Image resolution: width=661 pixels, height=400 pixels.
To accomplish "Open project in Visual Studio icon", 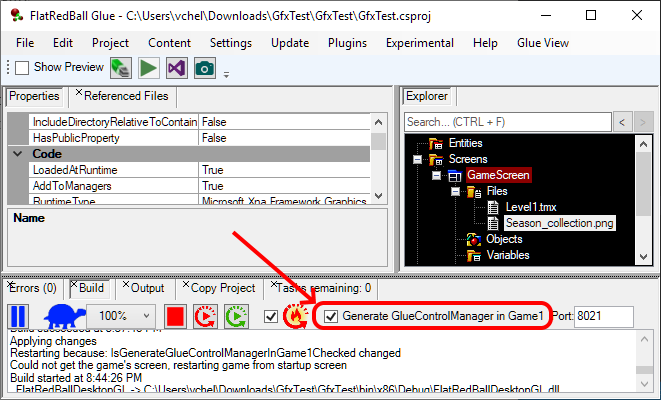I will pos(177,68).
